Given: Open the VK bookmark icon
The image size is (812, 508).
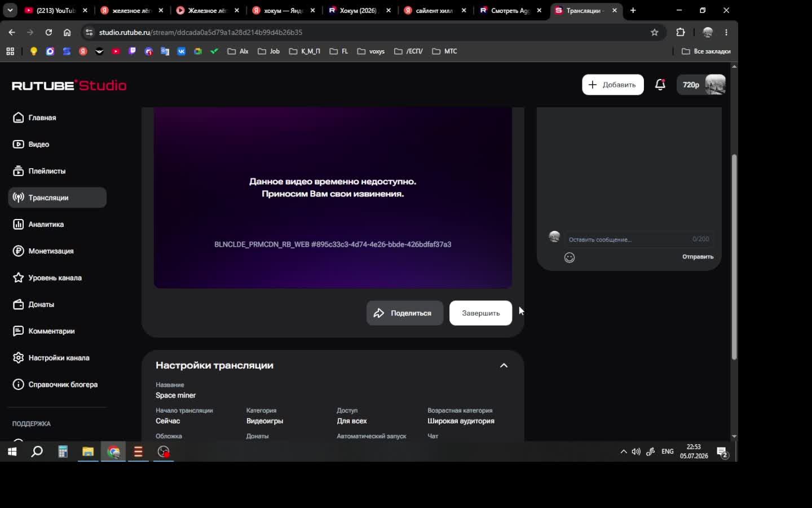Looking at the screenshot, I should 182,51.
